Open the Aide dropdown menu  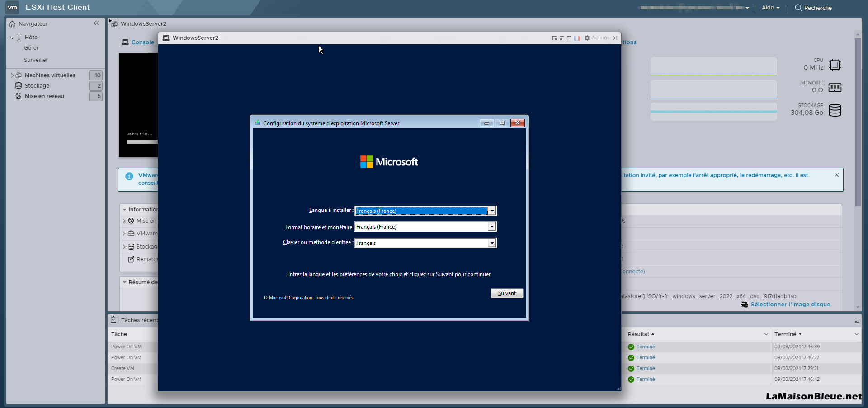770,8
